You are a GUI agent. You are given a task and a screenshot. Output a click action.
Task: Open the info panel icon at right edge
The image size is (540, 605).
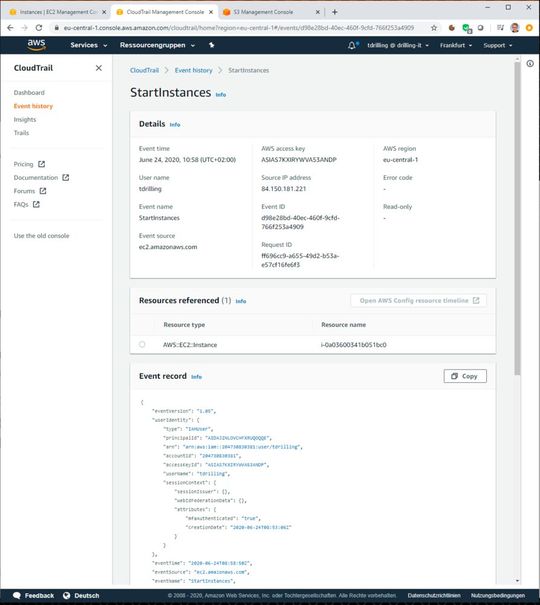click(530, 64)
